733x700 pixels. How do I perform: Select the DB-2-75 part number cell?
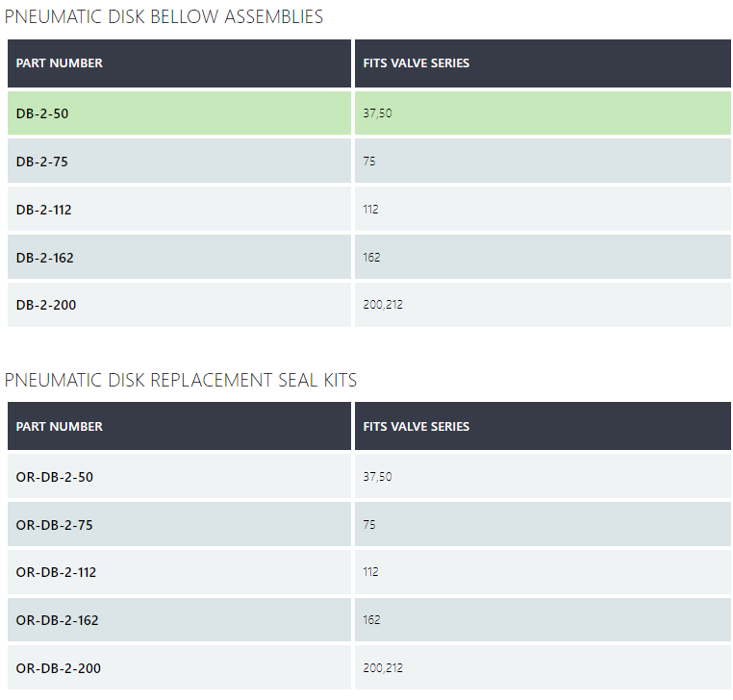[42, 162]
